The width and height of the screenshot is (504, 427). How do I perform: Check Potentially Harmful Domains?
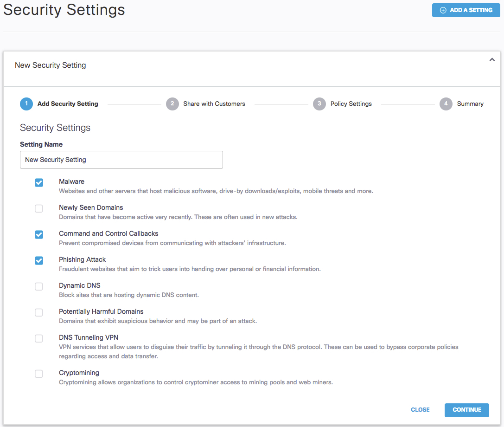38,312
